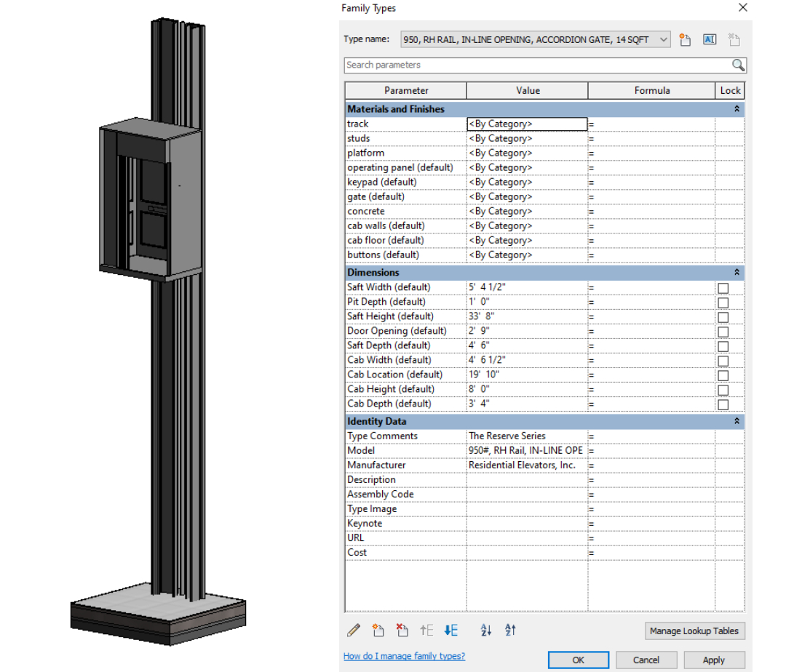Click the Edit Parameter pencil icon
The image size is (786, 672).
(x=354, y=631)
